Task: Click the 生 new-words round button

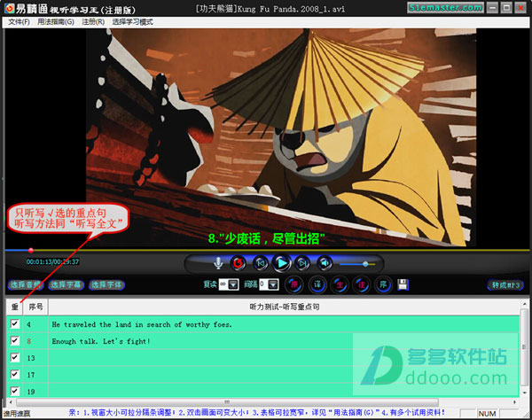Action: 340,284
